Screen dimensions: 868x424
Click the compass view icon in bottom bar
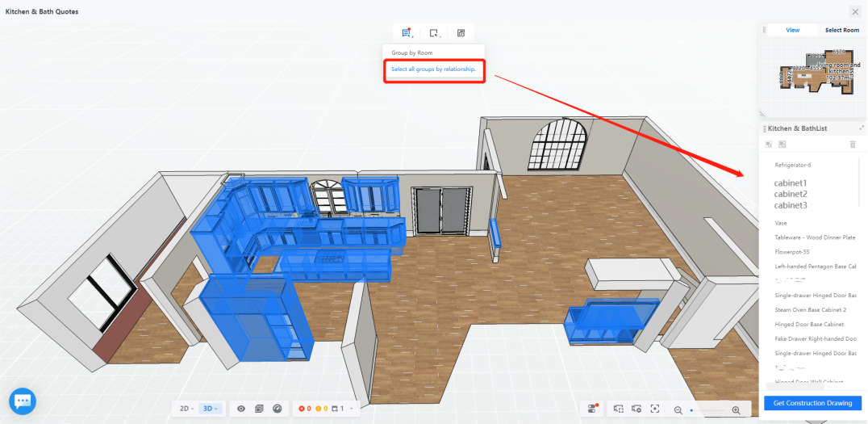tap(278, 409)
